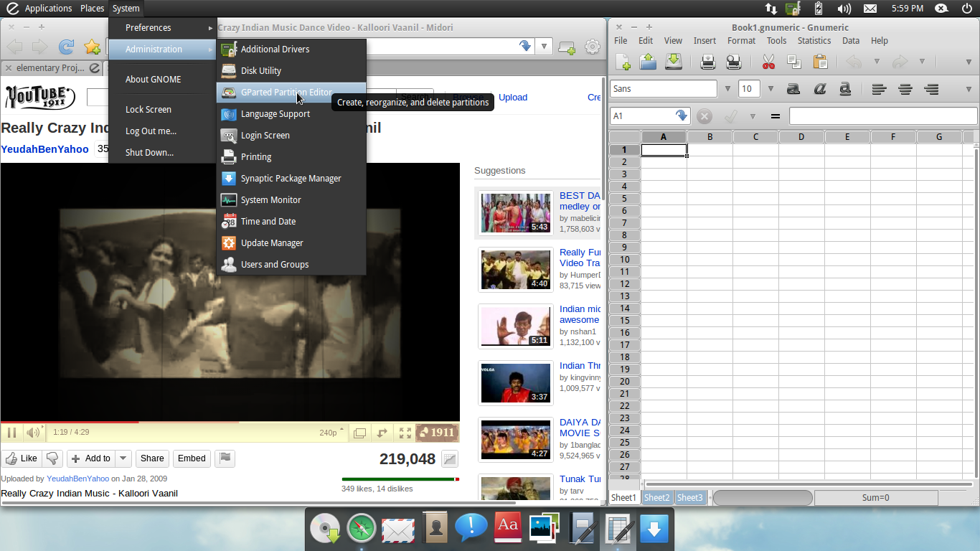Select Lock Screen in the System menu
Viewport: 980px width, 551px height.
point(162,109)
